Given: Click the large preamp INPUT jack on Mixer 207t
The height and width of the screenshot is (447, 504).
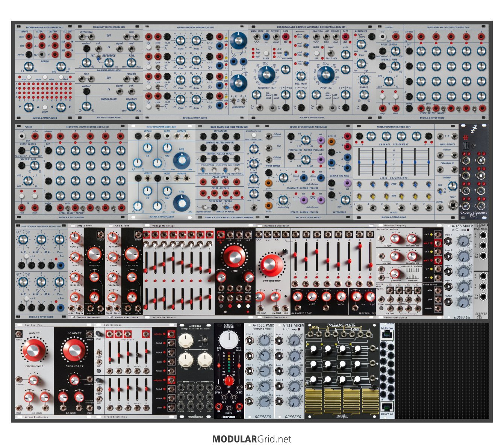Looking at the screenshot, I should point(453,205).
